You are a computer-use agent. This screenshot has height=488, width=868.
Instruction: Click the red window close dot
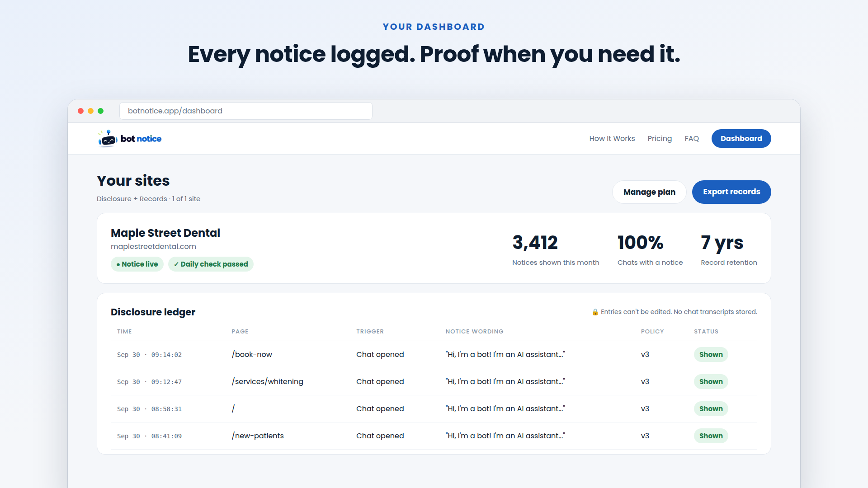tap(80, 111)
